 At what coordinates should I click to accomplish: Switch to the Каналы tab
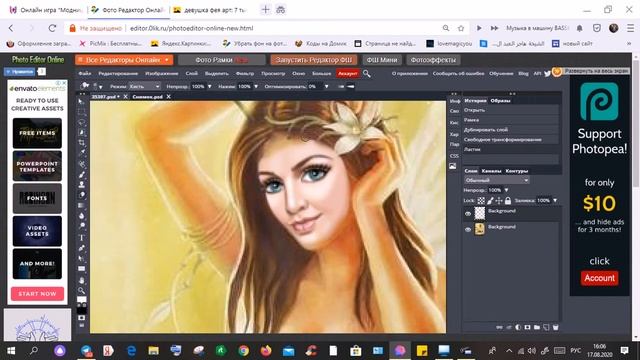(x=491, y=171)
